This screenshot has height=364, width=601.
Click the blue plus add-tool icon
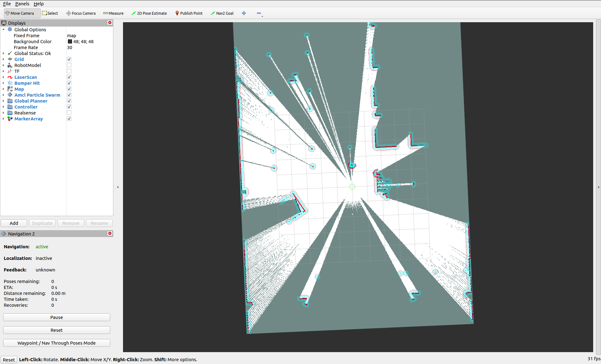(x=244, y=13)
